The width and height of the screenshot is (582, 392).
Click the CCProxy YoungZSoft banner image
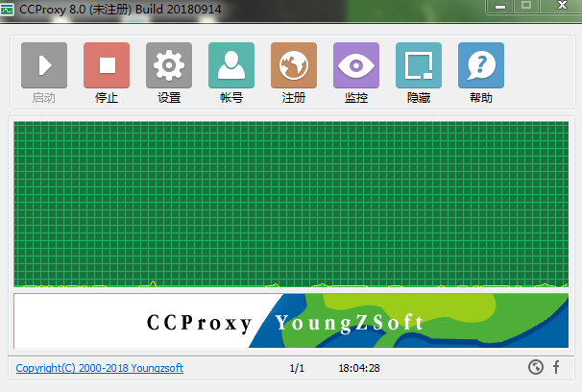click(x=291, y=321)
